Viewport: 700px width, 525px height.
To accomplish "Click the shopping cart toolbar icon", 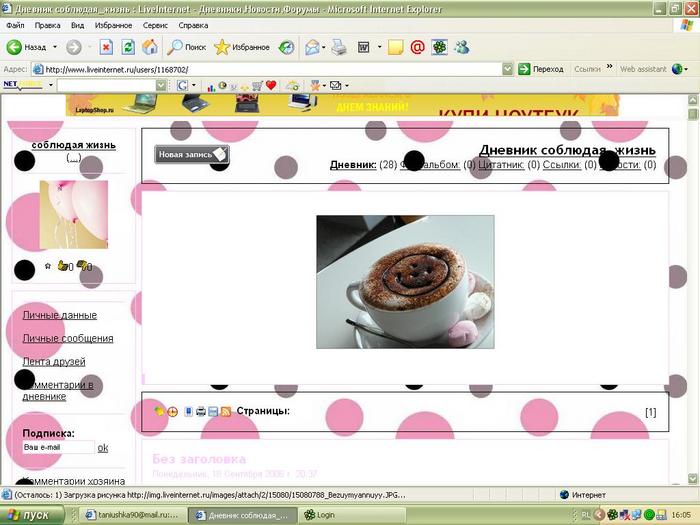I will pyautogui.click(x=257, y=85).
